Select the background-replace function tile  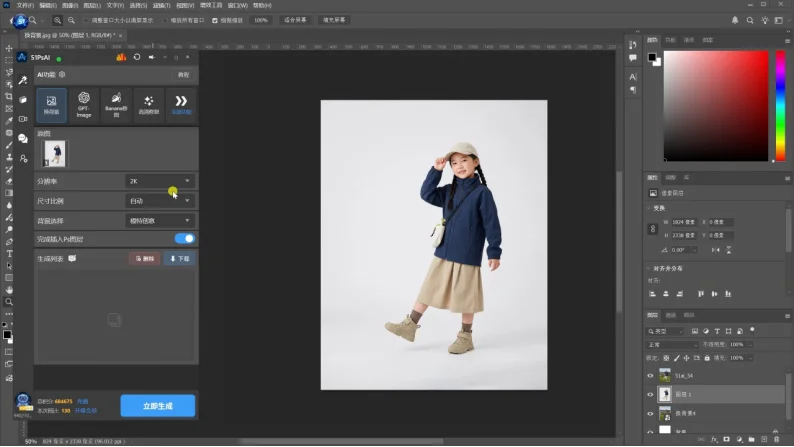(x=51, y=105)
